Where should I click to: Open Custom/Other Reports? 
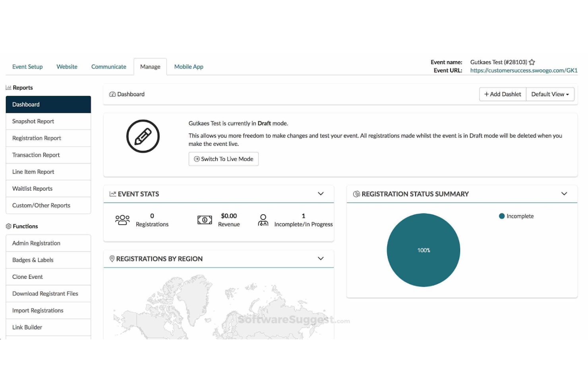48,205
